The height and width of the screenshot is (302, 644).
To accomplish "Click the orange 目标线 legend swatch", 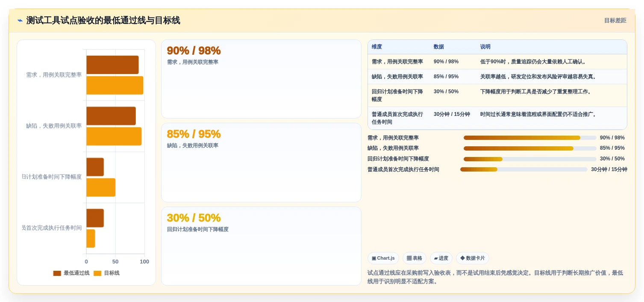I will pos(97,273).
